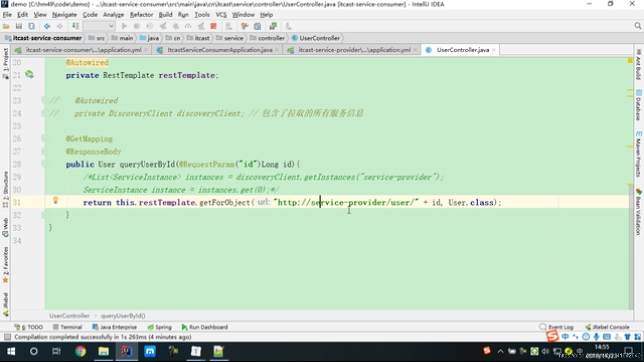This screenshot has width=644, height=362.
Task: Build project with hammer arrow icon
Action: (x=76, y=26)
